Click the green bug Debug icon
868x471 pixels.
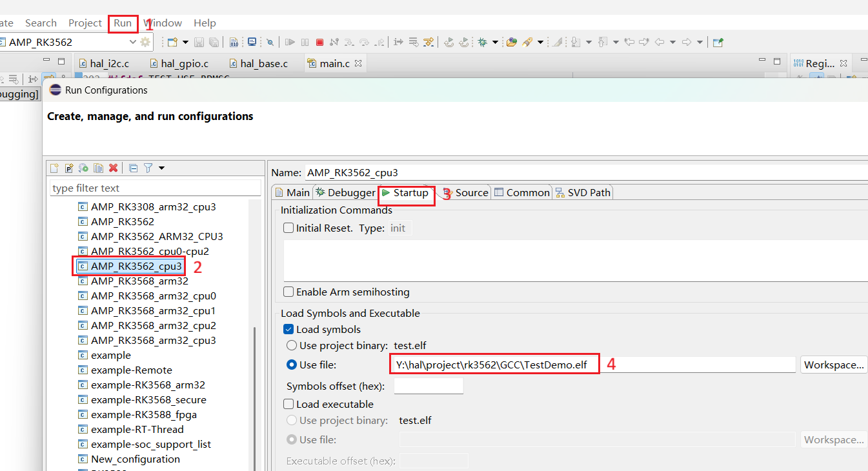(482, 42)
